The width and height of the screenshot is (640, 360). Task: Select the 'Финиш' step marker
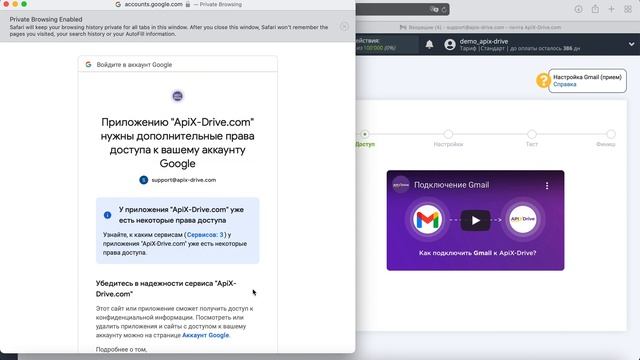coord(611,134)
